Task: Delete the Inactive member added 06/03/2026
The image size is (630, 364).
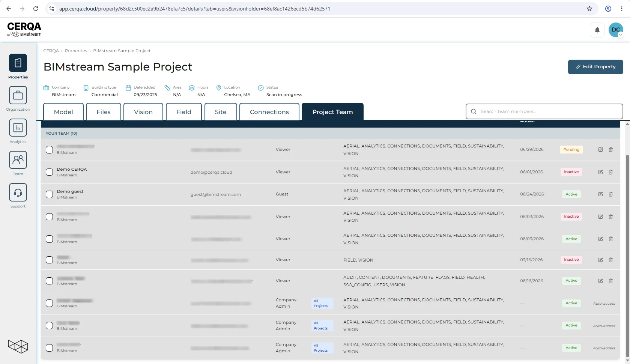Action: pos(610,217)
